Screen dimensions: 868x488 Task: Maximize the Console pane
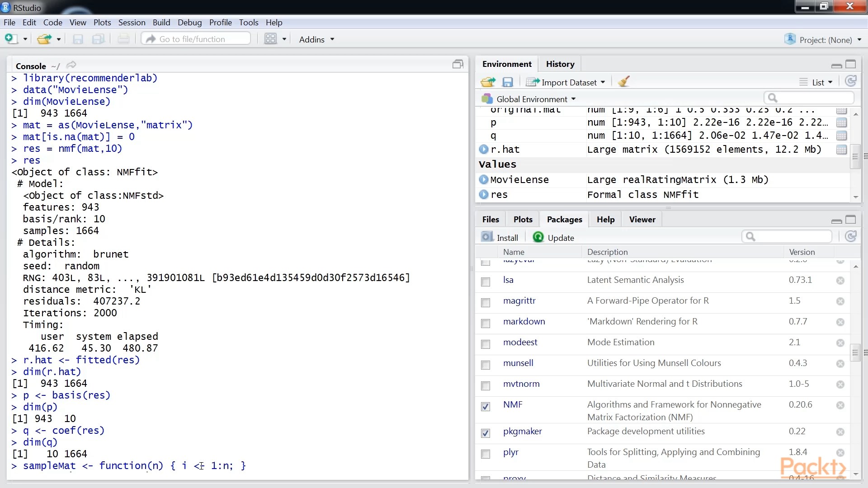click(x=458, y=64)
